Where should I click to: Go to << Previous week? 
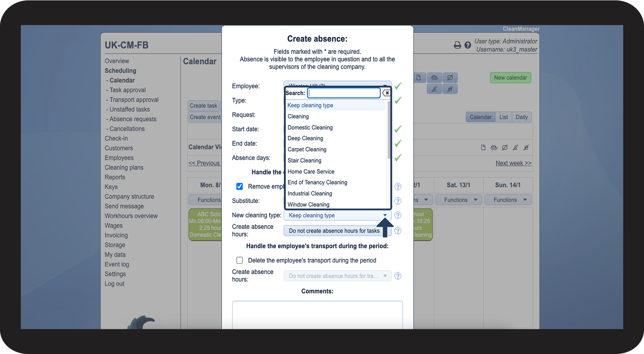(205, 163)
